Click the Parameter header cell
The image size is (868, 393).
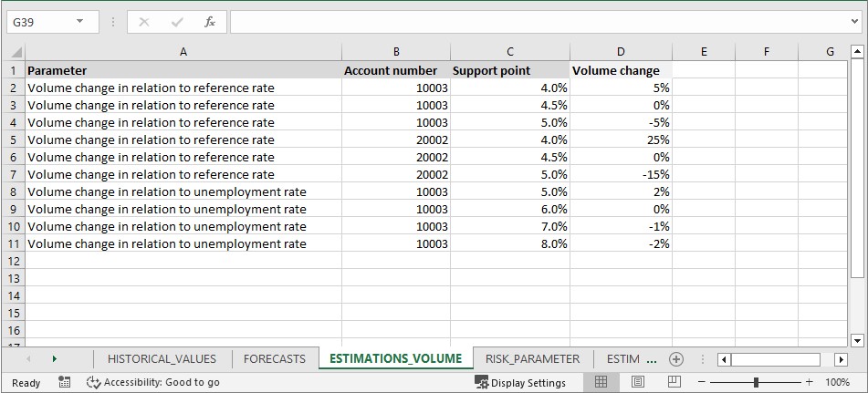[183, 70]
